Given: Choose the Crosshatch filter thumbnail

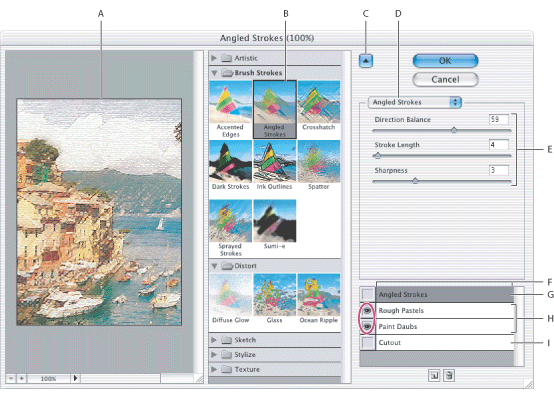Looking at the screenshot, I should pyautogui.click(x=319, y=102).
